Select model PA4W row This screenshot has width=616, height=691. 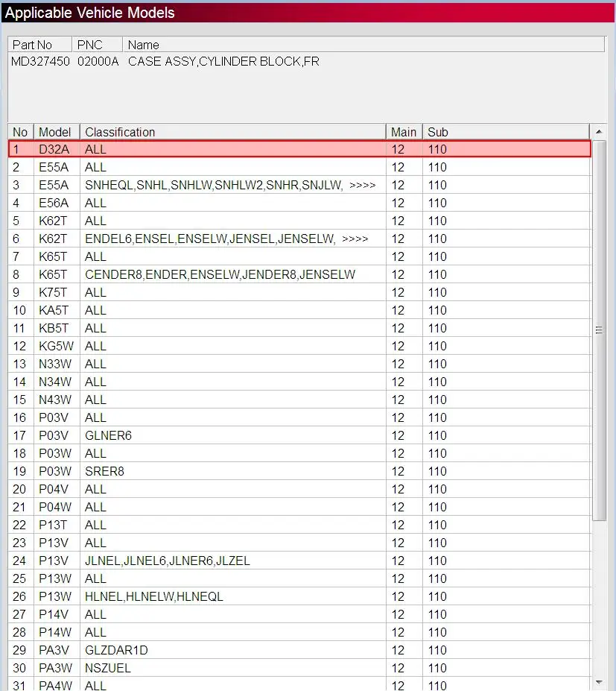coord(299,684)
